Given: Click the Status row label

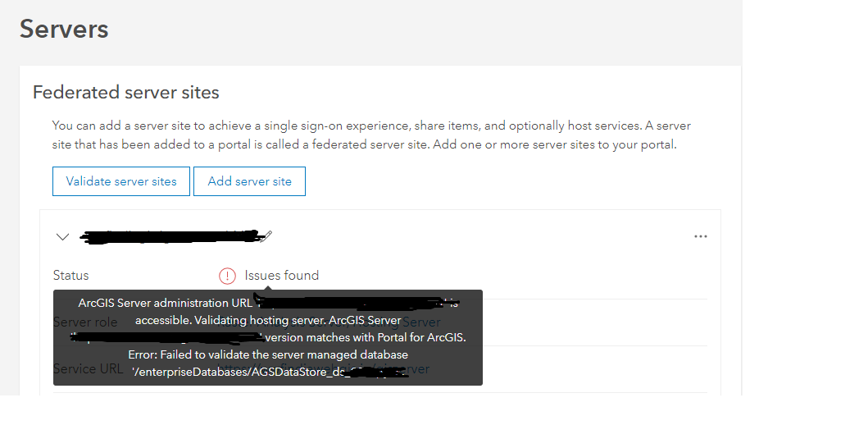Looking at the screenshot, I should tap(70, 276).
